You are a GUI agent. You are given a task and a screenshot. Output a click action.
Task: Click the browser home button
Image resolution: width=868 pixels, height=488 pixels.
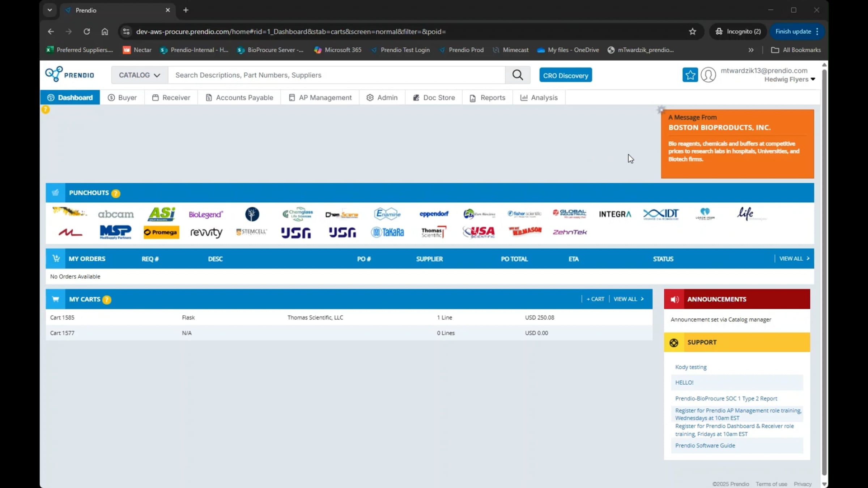(105, 31)
